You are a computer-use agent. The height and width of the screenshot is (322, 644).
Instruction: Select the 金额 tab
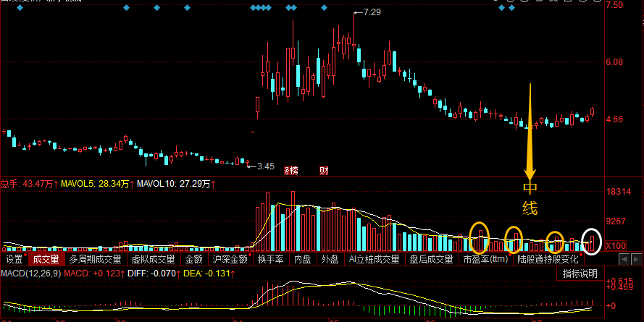[x=194, y=259]
